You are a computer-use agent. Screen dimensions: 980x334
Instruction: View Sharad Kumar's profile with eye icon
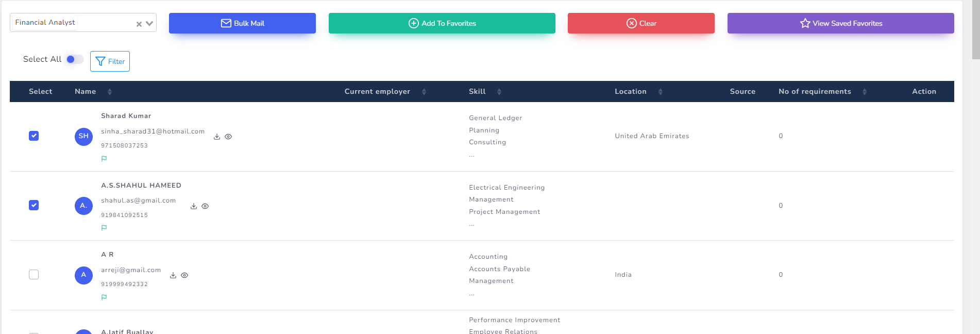tap(228, 137)
